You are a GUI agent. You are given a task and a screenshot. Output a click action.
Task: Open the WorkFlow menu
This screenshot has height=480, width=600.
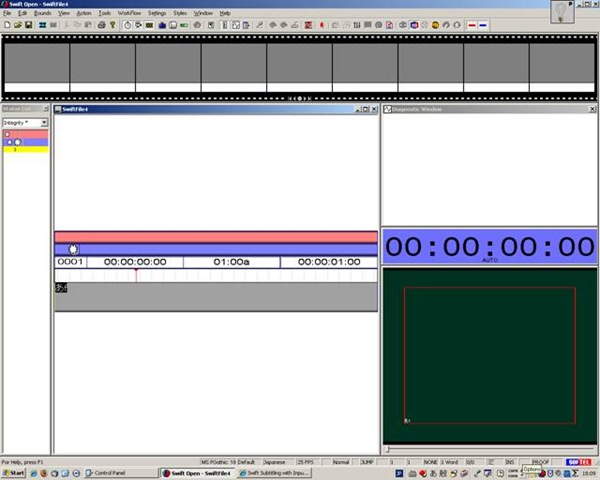click(129, 13)
